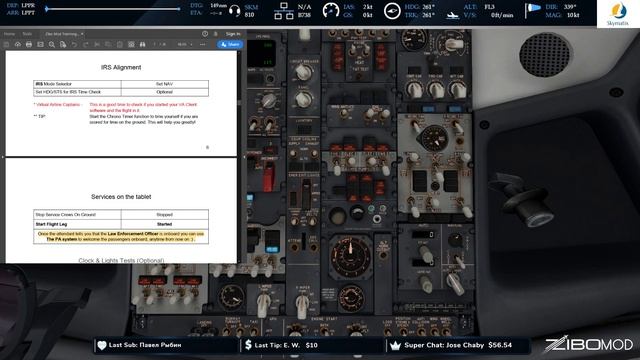Click the 'Services on the tablet' heading
The height and width of the screenshot is (360, 640).
[x=121, y=197]
